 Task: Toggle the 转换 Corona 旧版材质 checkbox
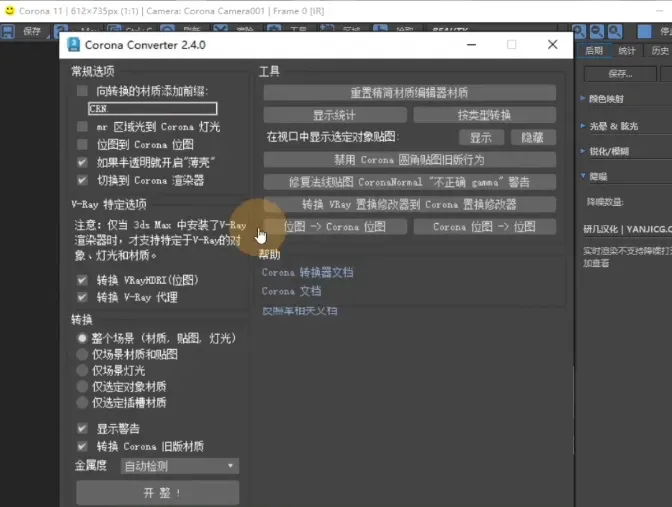pyautogui.click(x=82, y=446)
